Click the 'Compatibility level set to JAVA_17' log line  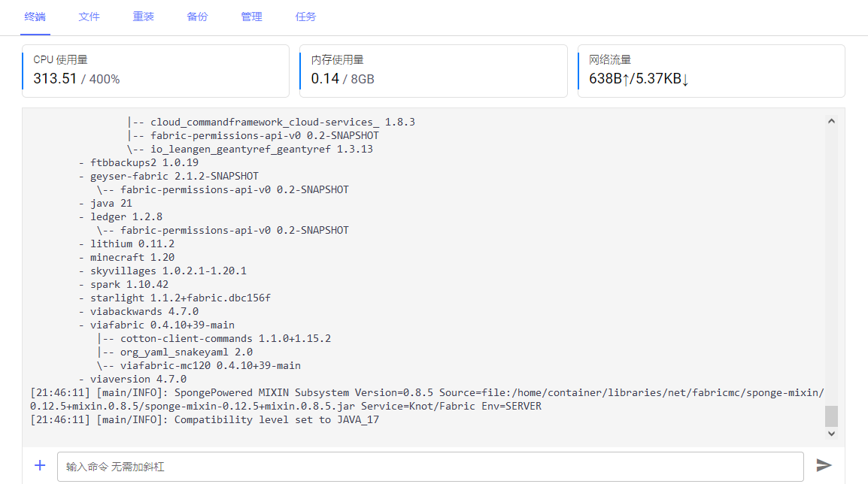pyautogui.click(x=205, y=420)
